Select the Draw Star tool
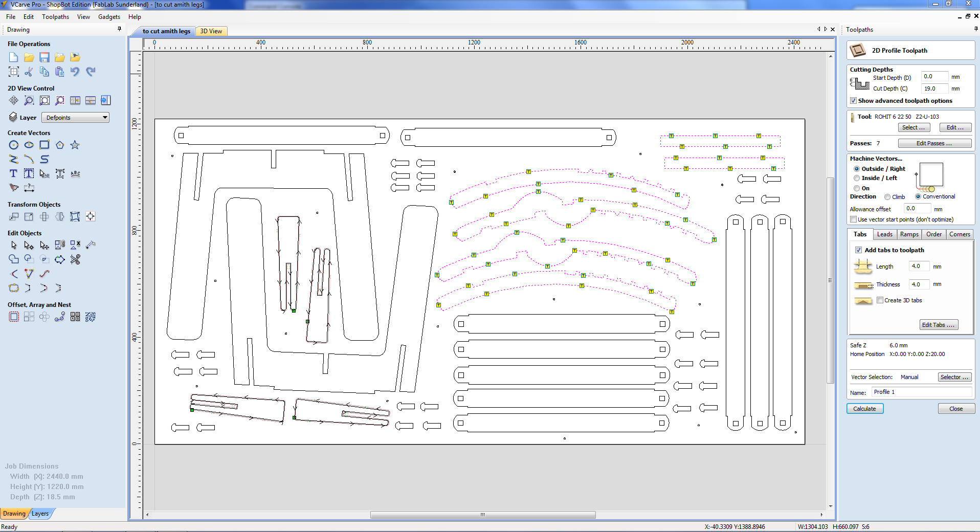Screen dimensions: 980x532 pyautogui.click(x=75, y=145)
